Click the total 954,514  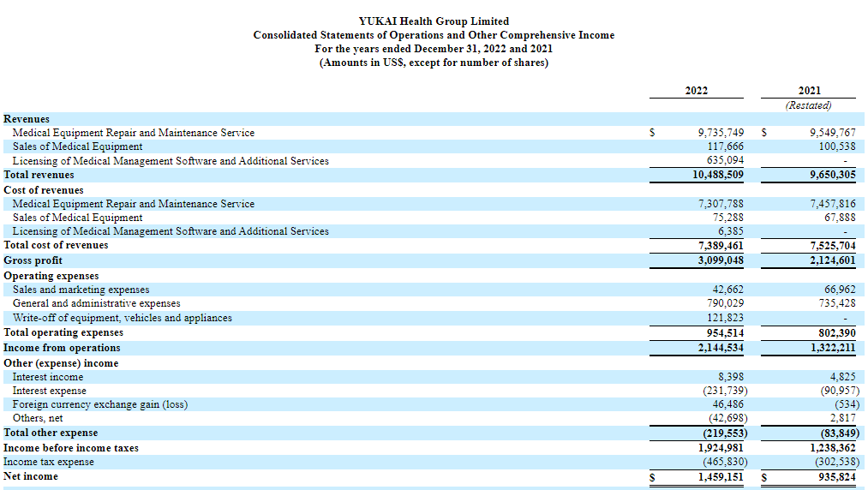click(x=725, y=333)
